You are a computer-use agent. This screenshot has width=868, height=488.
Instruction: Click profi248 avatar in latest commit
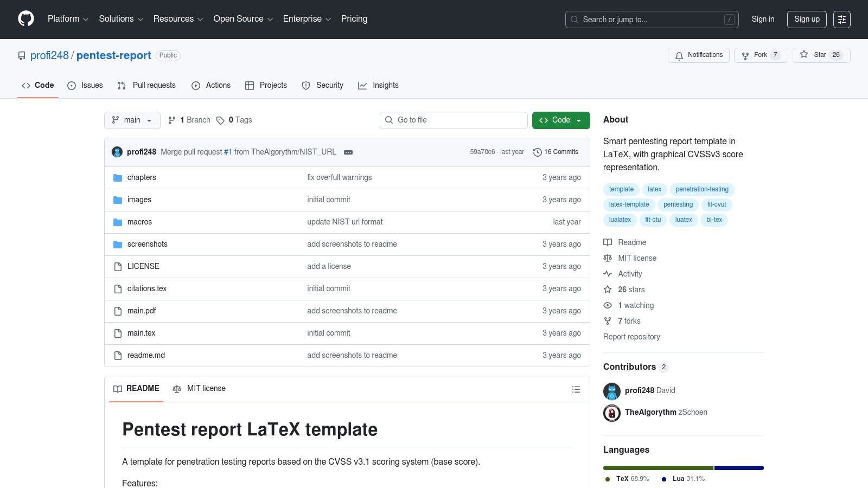117,152
